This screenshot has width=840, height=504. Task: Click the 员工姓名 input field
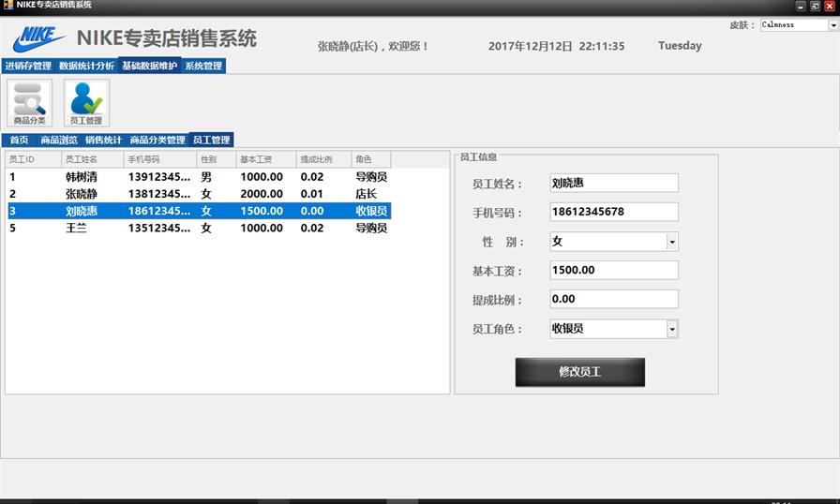click(613, 184)
